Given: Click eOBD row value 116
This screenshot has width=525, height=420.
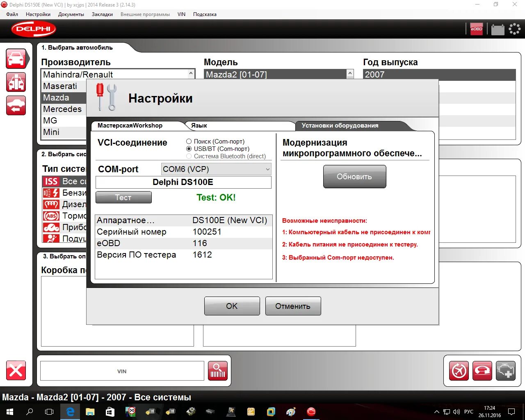Looking at the screenshot, I should 200,243.
